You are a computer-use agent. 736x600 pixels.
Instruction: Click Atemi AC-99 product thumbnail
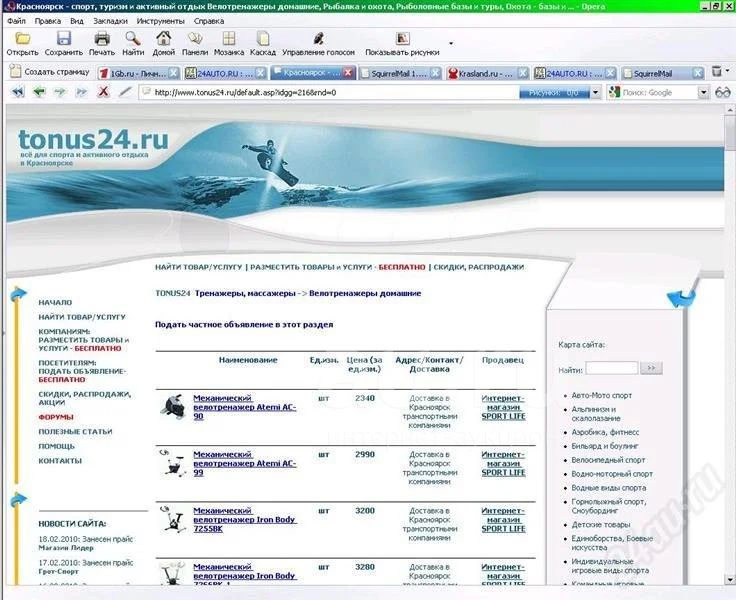(x=172, y=462)
